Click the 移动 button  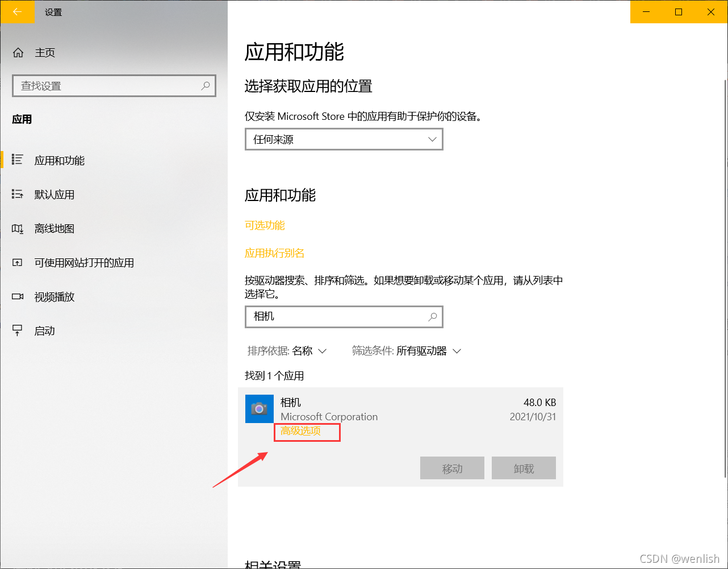[x=453, y=468]
